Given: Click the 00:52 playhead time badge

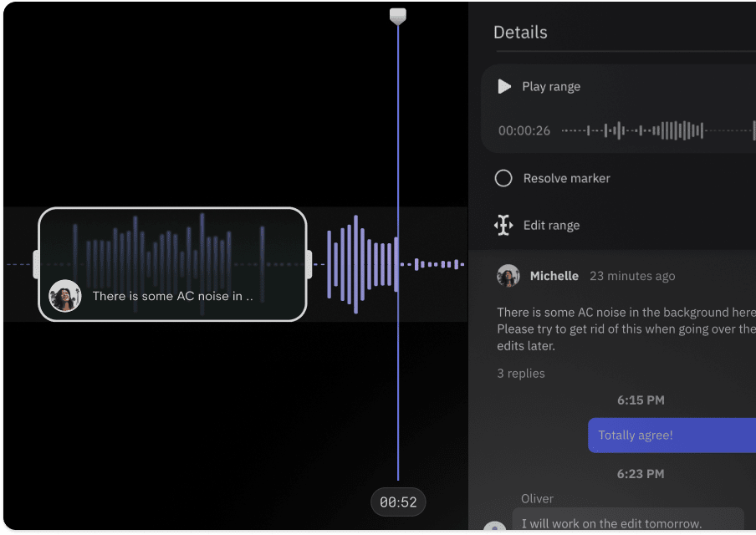Looking at the screenshot, I should 398,502.
